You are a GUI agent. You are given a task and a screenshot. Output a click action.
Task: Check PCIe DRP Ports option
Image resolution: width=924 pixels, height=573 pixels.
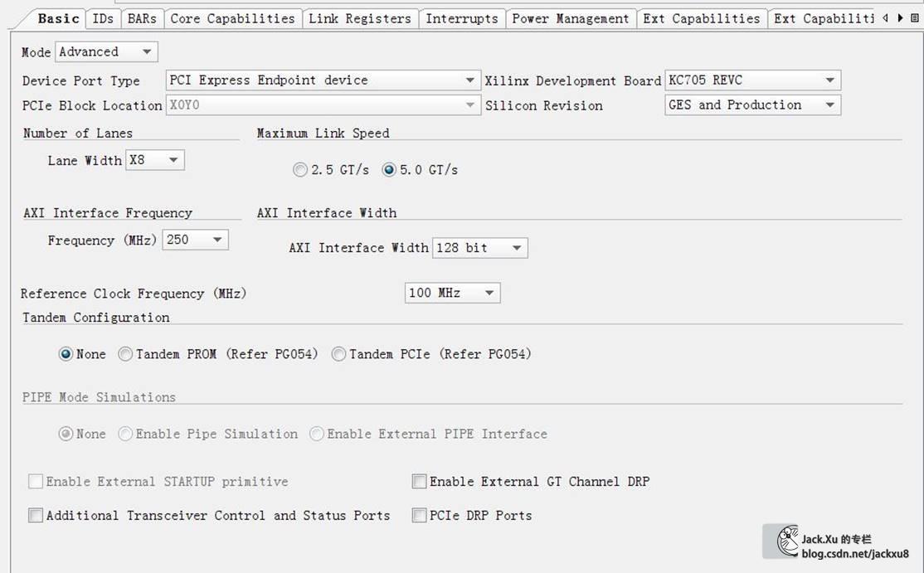(420, 516)
